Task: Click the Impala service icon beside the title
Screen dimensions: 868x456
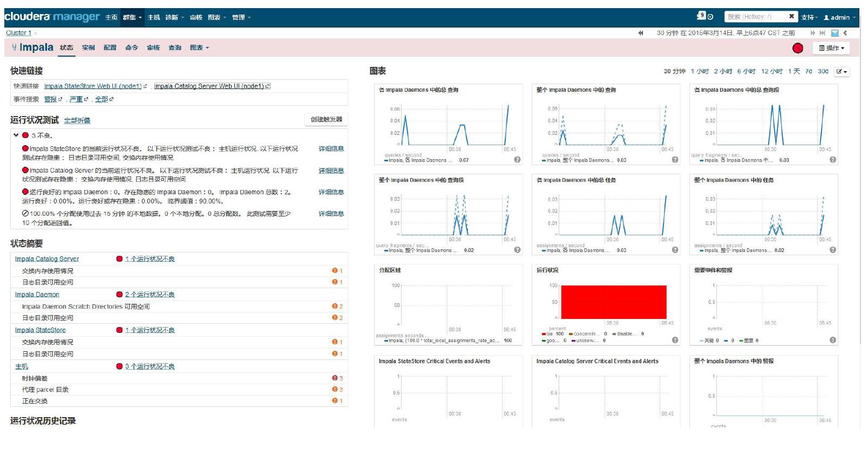Action: pyautogui.click(x=14, y=47)
